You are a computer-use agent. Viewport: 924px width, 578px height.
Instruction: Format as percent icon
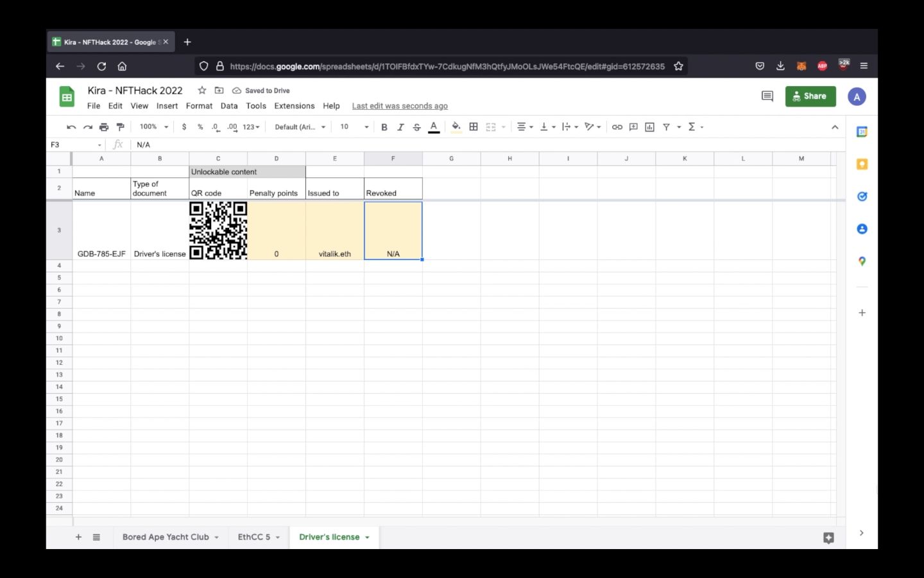200,127
